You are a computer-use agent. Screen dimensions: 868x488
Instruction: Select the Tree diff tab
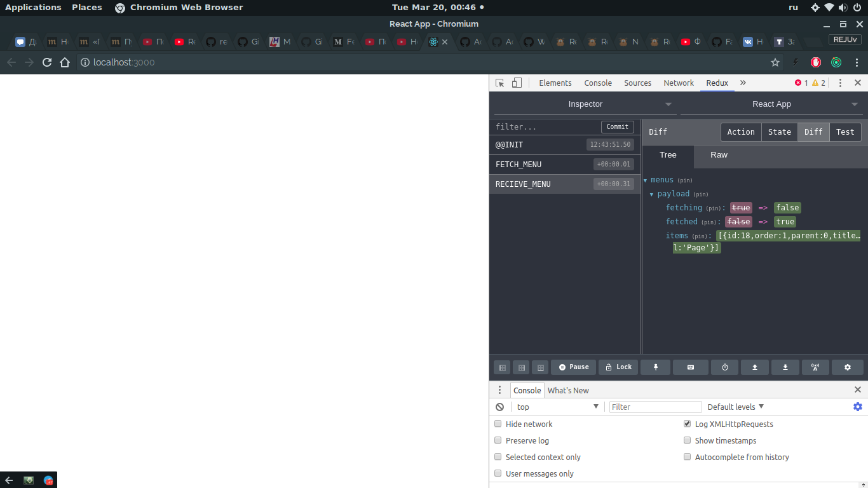[x=668, y=155]
